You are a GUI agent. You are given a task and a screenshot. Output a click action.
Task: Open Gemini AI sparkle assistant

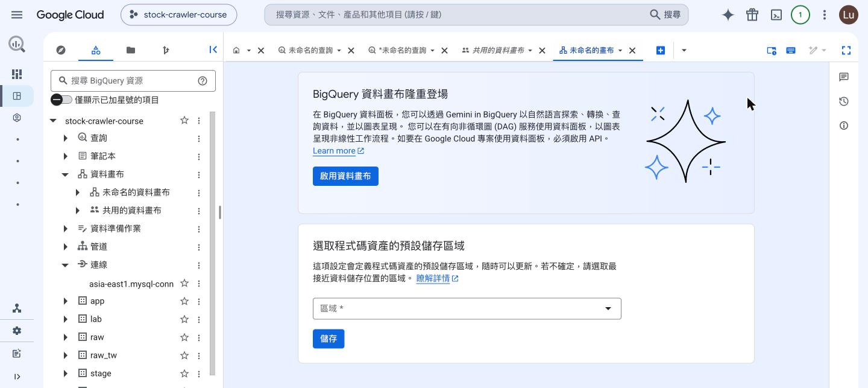728,14
